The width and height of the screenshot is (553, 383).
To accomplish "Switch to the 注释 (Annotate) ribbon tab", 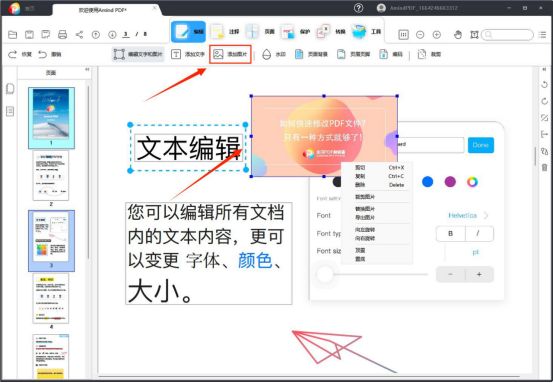I will coord(225,32).
